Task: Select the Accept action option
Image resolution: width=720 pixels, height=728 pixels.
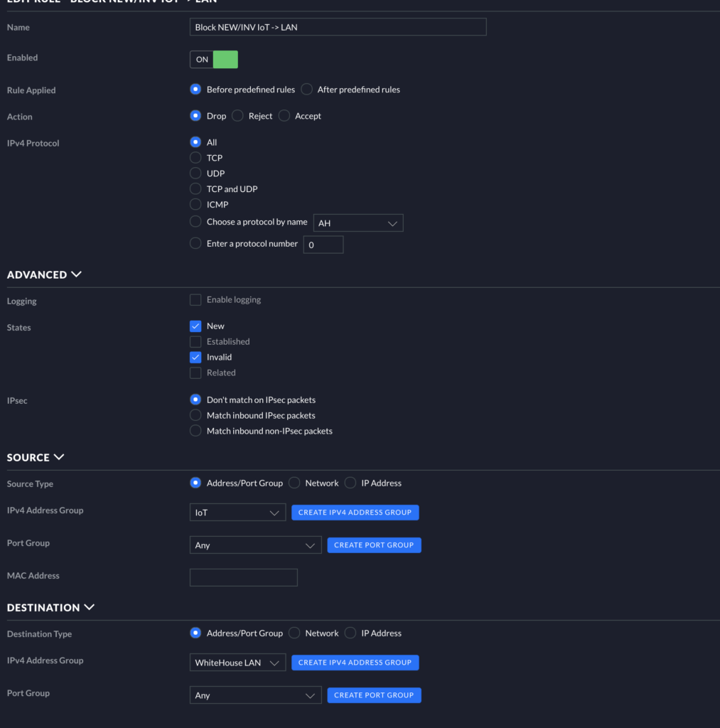Action: click(284, 116)
